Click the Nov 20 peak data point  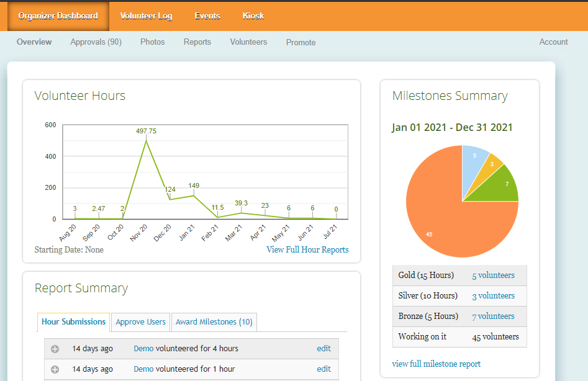[x=146, y=141]
